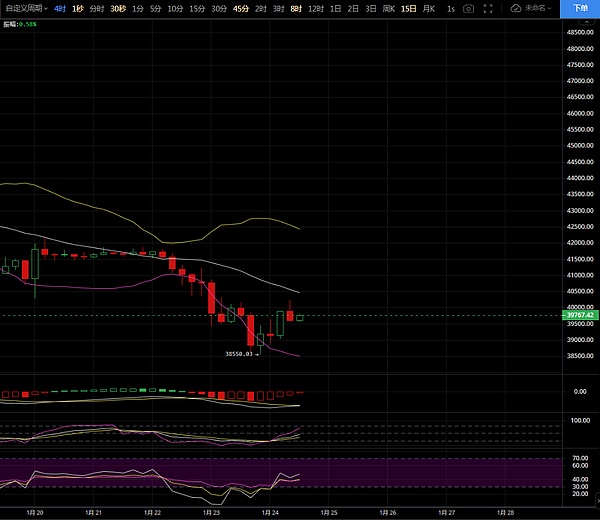Take a chart screenshot with camera icon
The image size is (600, 520).
click(x=468, y=8)
